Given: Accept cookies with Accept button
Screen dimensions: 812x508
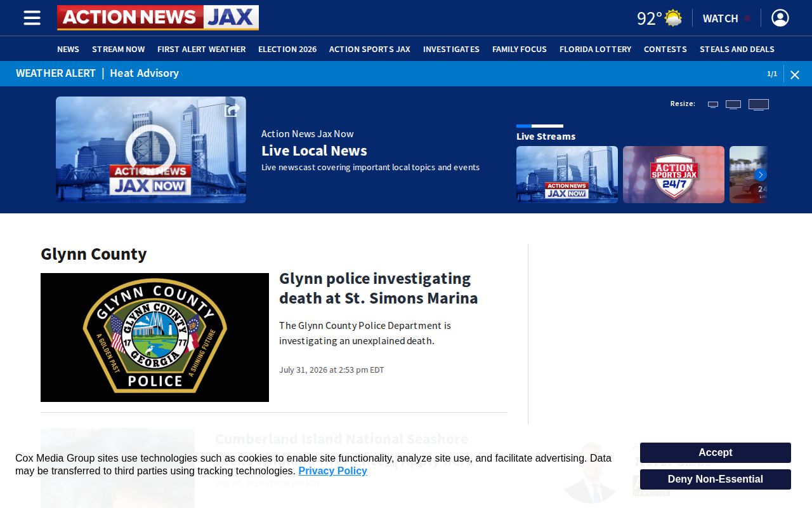Looking at the screenshot, I should click(716, 453).
